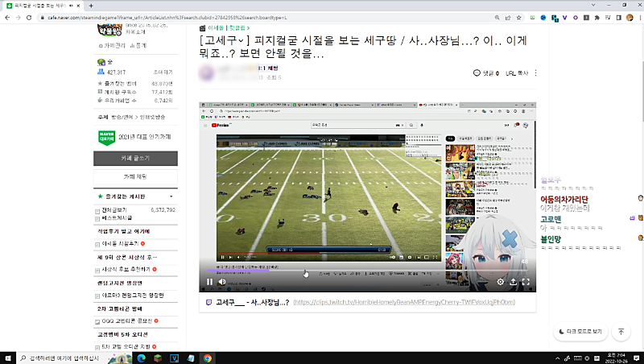Mute the video player volume
This screenshot has width=644, height=364.
point(222,282)
